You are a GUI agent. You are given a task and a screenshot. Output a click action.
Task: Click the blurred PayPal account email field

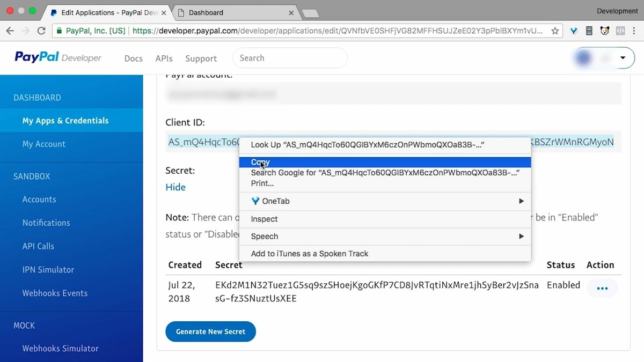393,94
